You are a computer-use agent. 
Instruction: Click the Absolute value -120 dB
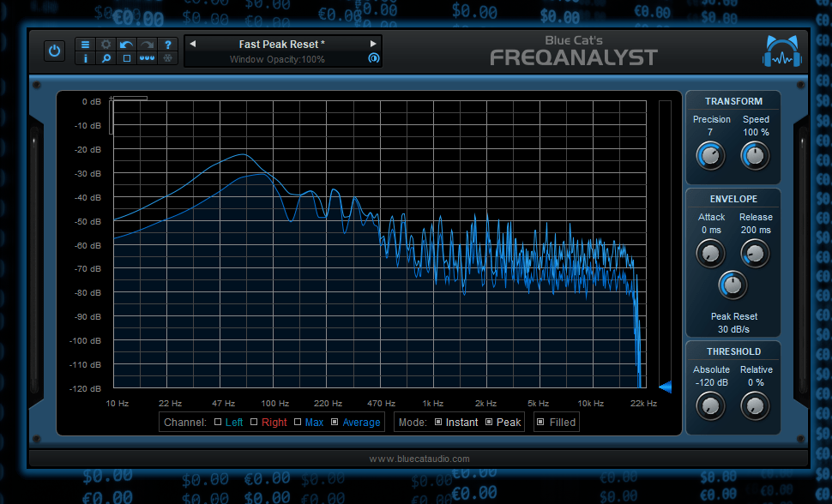pos(712,382)
